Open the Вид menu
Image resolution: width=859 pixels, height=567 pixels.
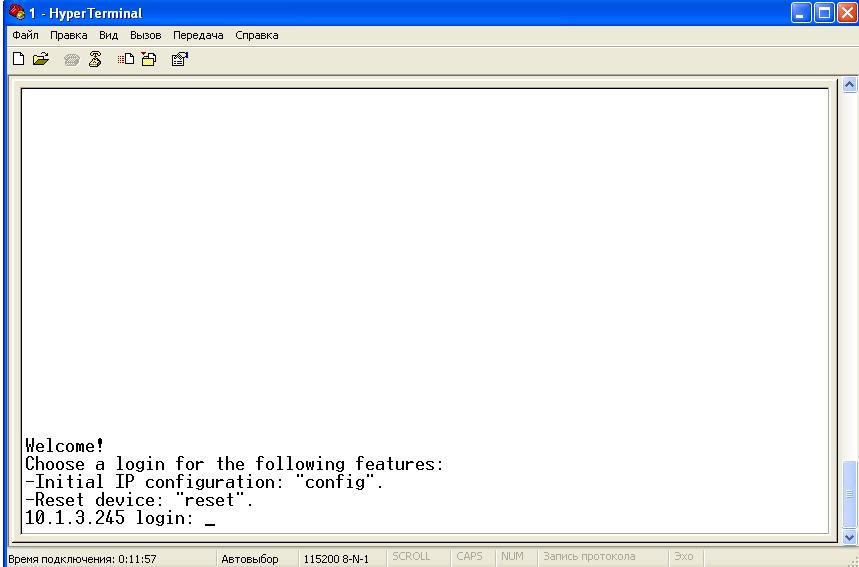(x=108, y=35)
